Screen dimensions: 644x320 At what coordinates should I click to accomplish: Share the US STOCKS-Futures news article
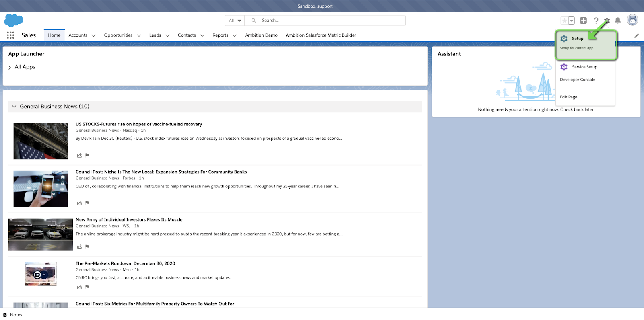(x=79, y=156)
